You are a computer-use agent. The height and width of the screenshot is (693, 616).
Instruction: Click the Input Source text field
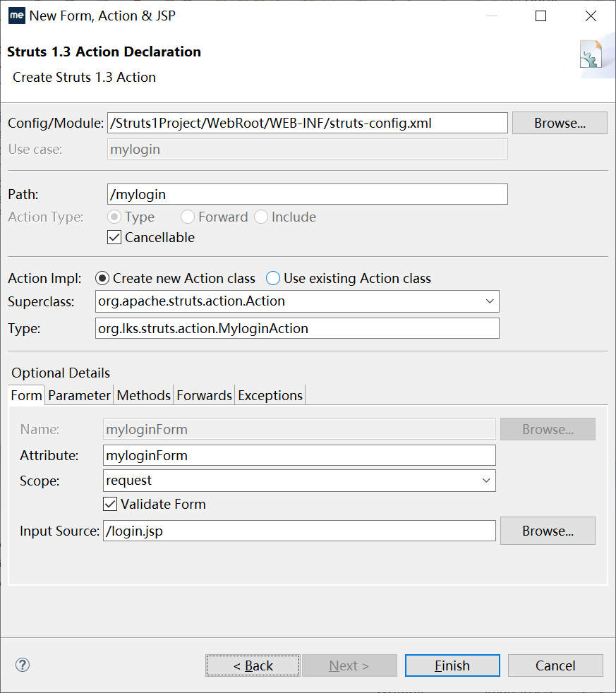pyautogui.click(x=300, y=531)
